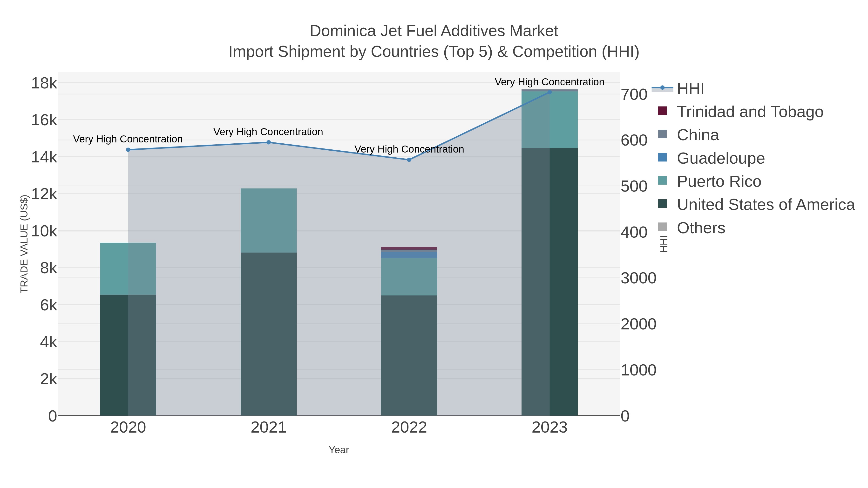The image size is (868, 488).
Task: Click the China gray-blue legend swatch
Action: (663, 134)
